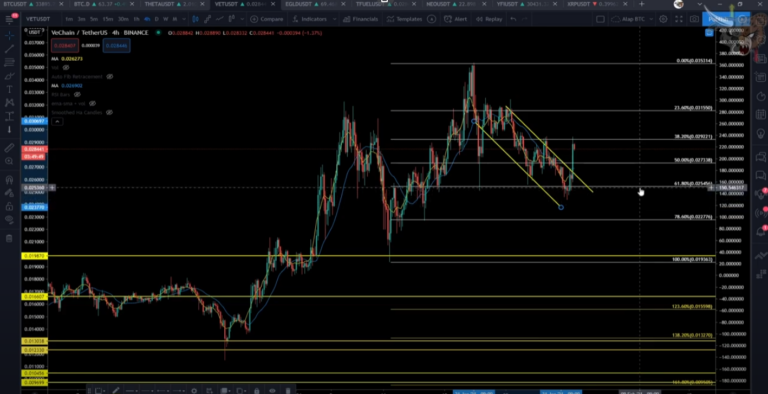Open the Alert dialog

[456, 19]
